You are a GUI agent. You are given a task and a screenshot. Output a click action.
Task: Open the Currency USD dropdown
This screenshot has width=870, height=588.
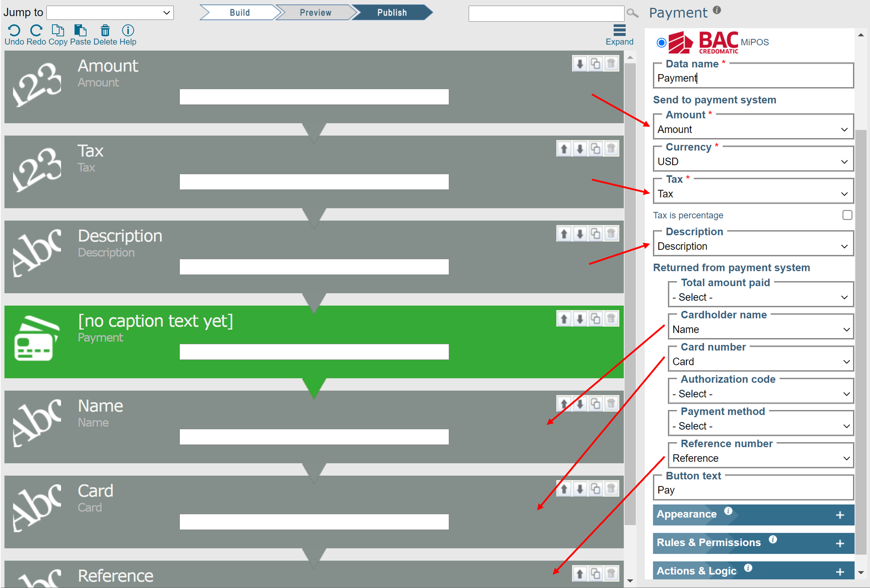pos(753,162)
